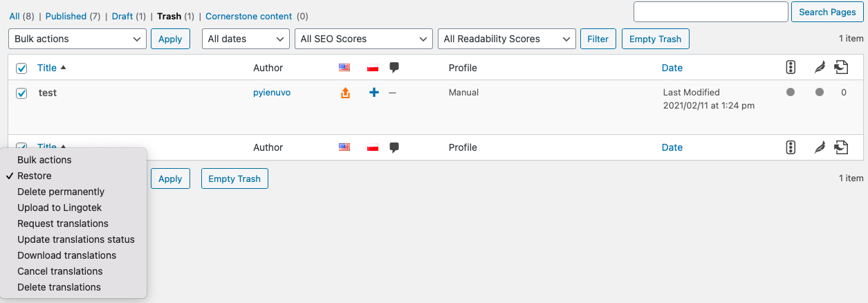This screenshot has height=303, width=868.
Task: Click the comments bubble icon in header
Action: point(394,68)
